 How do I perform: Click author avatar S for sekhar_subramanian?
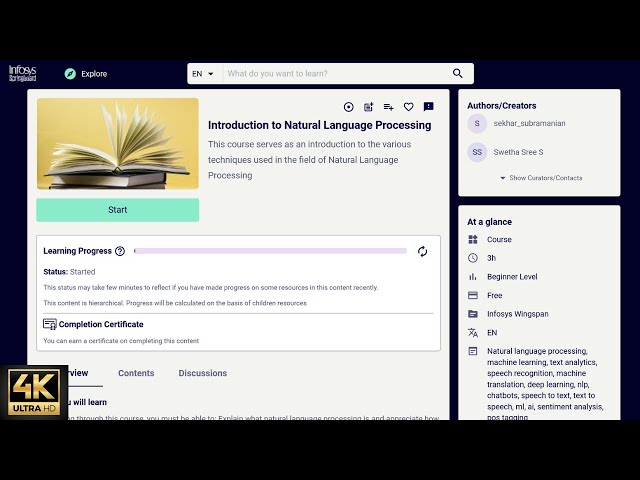[x=477, y=123]
